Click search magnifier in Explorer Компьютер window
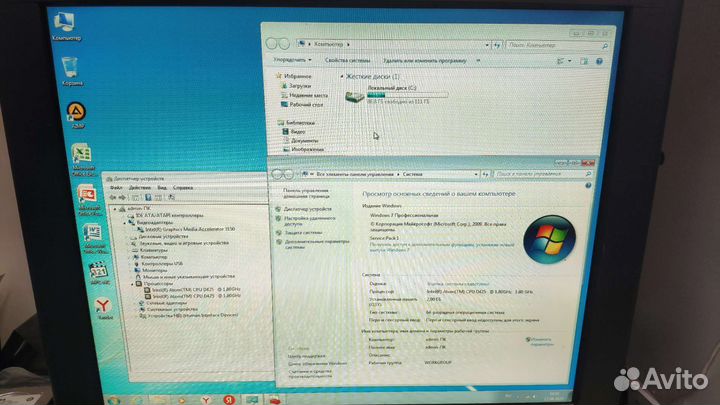 (x=605, y=46)
